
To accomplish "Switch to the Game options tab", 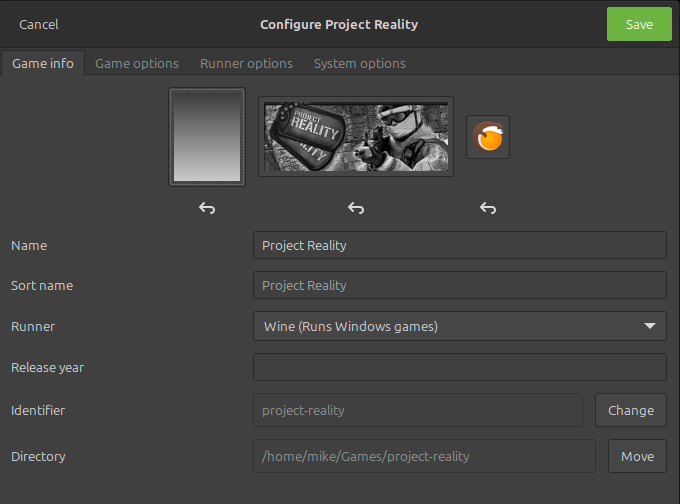I will pyautogui.click(x=137, y=63).
